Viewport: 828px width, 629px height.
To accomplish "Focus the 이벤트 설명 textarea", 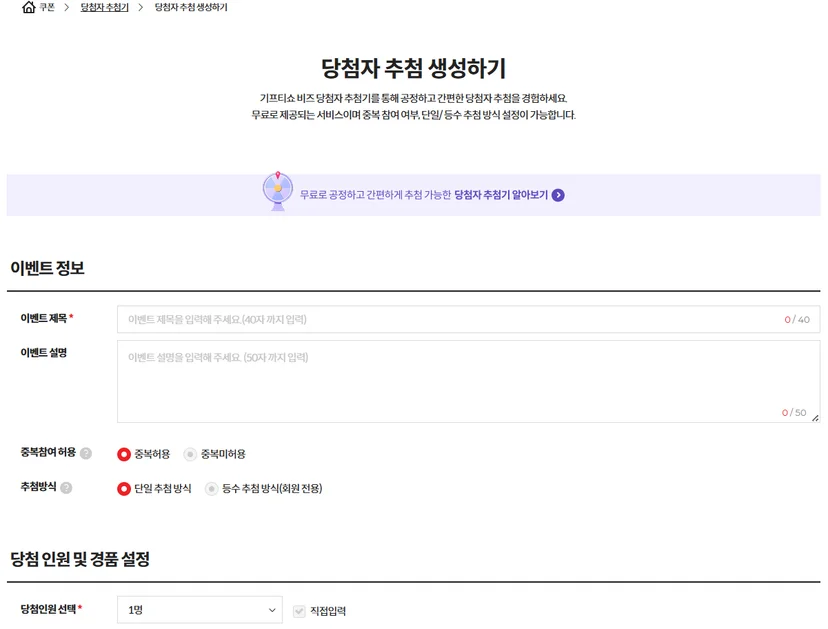I will pyautogui.click(x=468, y=381).
